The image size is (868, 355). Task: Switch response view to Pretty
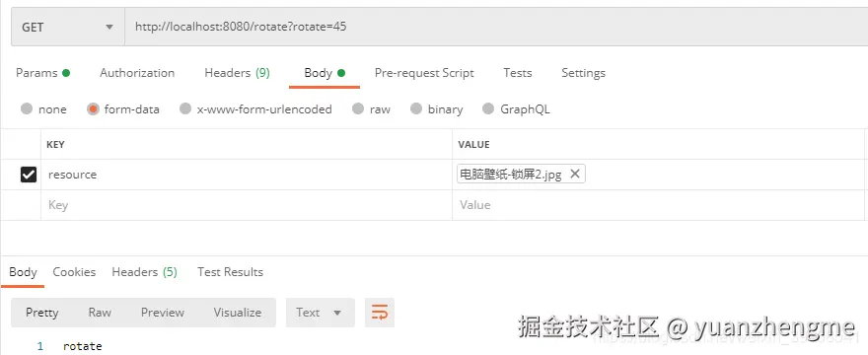42,313
